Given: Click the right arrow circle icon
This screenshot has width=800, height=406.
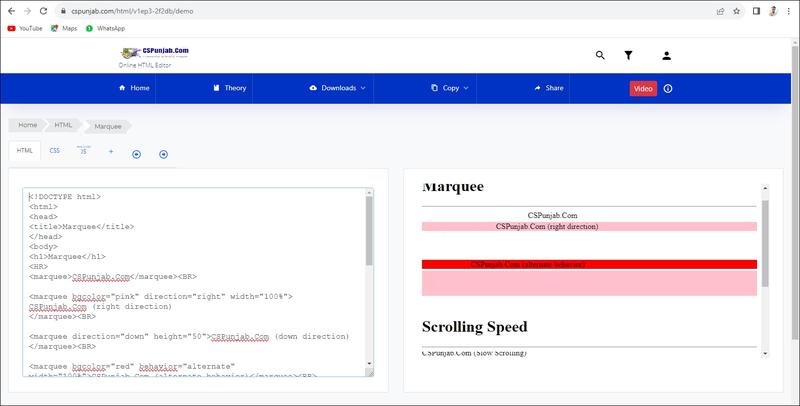Looking at the screenshot, I should click(163, 153).
